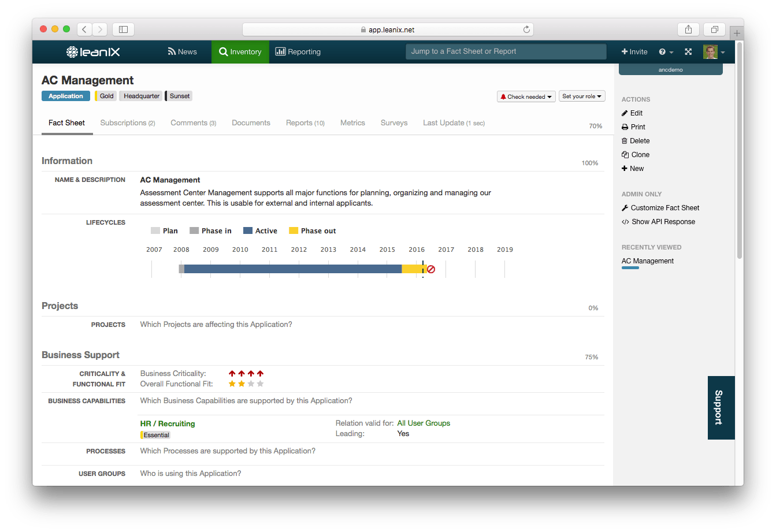Click Edit in the Actions list
Screen dimensions: 776x532
632,113
